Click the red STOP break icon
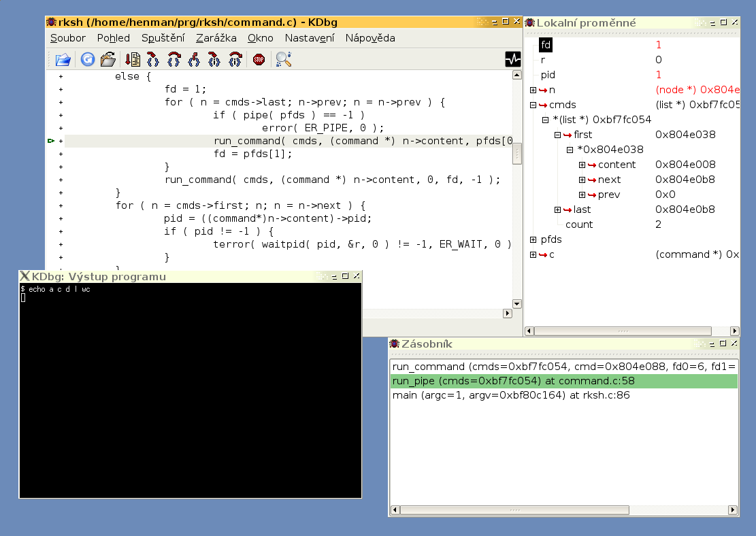The image size is (756, 536). [x=259, y=59]
